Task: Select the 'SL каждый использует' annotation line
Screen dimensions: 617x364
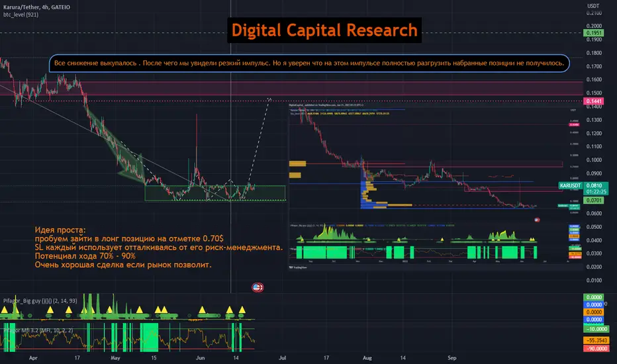Action: pyautogui.click(x=159, y=247)
